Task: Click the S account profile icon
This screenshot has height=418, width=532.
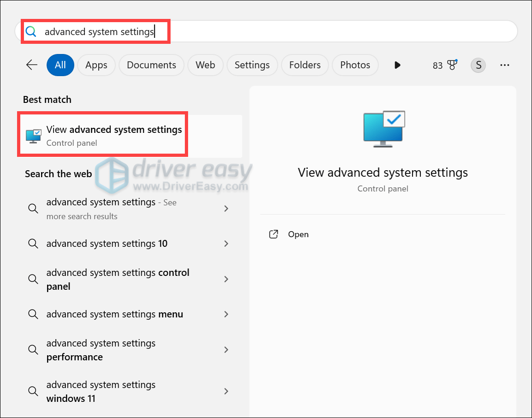Action: 478,65
